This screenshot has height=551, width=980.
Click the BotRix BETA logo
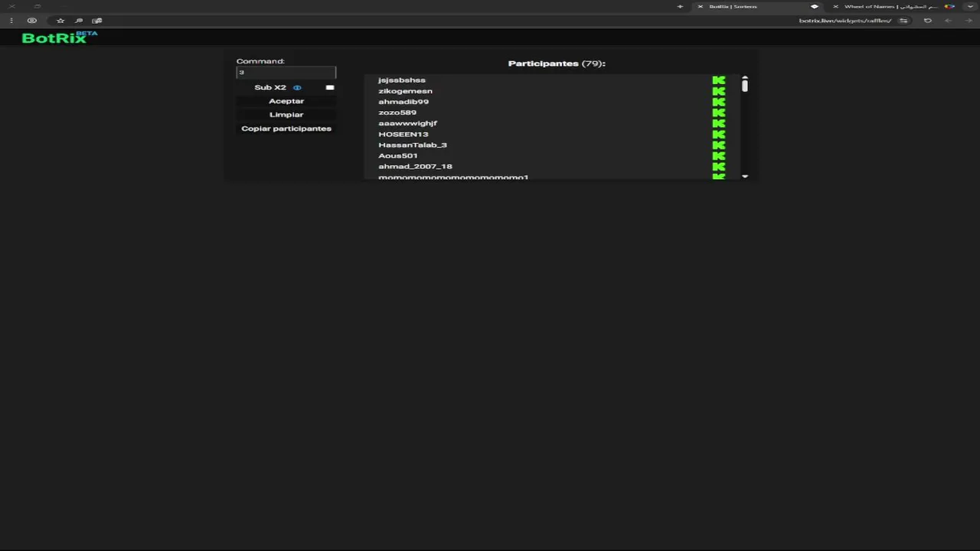(60, 37)
